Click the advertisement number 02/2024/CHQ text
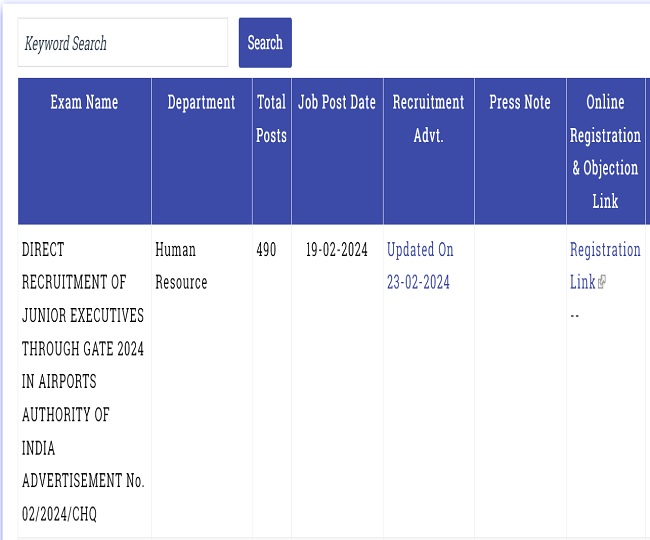Image resolution: width=650 pixels, height=540 pixels. click(x=59, y=514)
